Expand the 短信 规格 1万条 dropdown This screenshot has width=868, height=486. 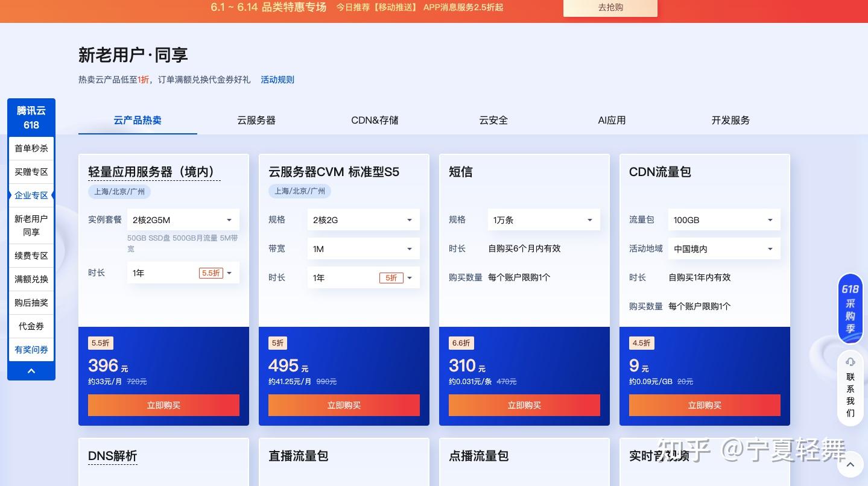(544, 220)
